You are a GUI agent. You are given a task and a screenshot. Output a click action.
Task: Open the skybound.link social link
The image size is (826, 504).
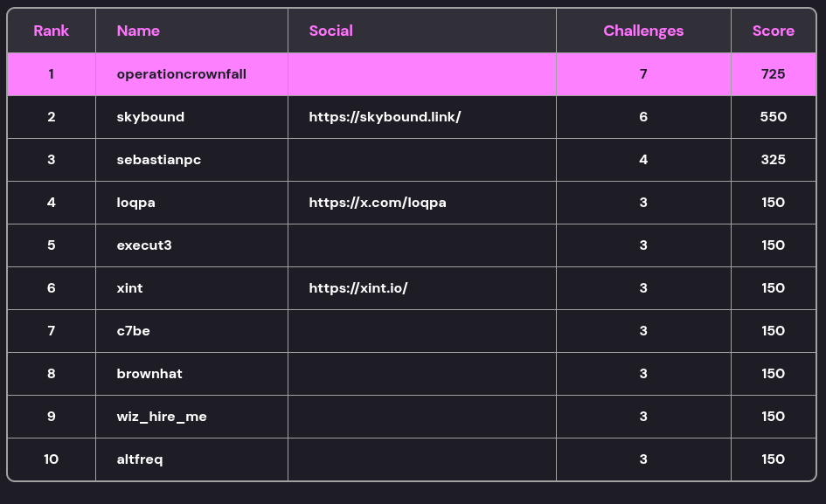[x=385, y=117]
